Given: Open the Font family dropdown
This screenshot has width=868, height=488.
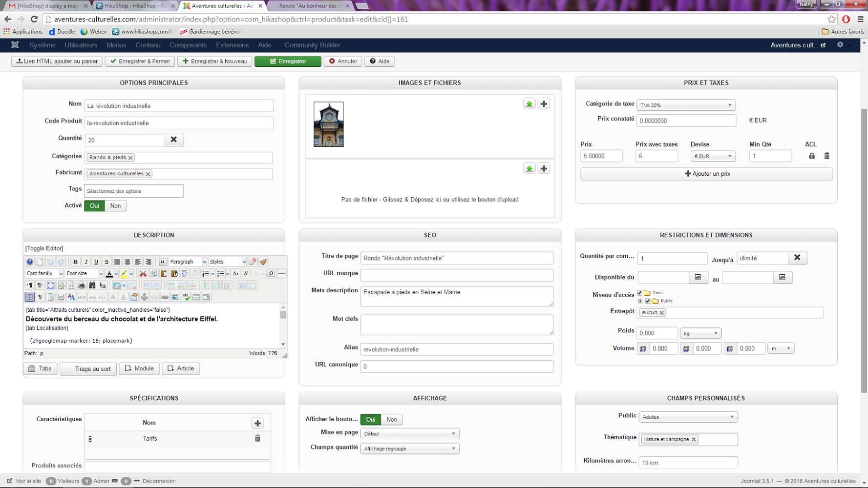Looking at the screenshot, I should coord(44,274).
